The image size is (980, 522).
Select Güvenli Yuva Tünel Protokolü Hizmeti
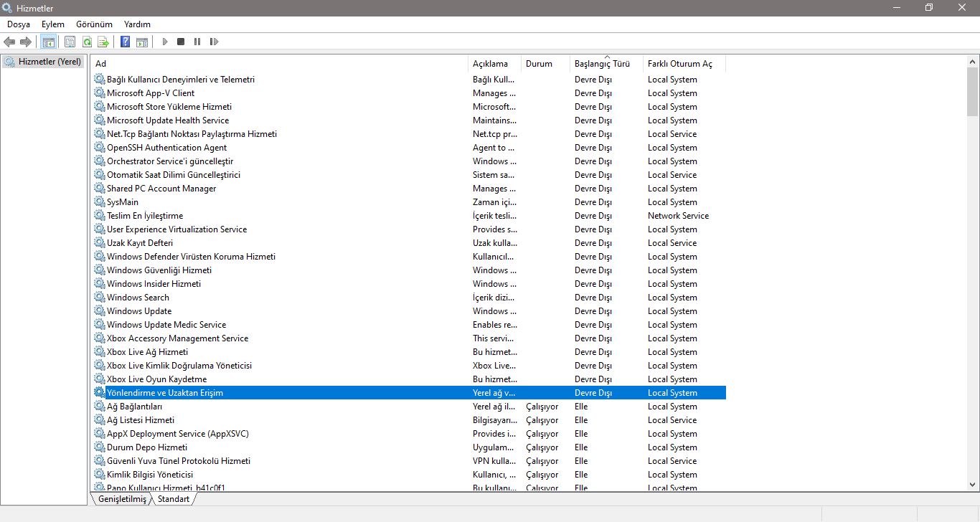(x=409, y=461)
